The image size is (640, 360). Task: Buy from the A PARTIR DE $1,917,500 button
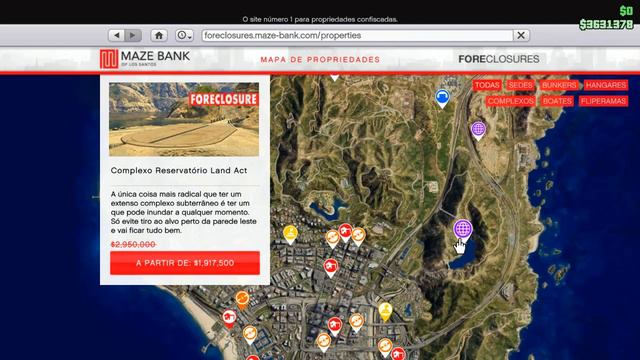[185, 263]
